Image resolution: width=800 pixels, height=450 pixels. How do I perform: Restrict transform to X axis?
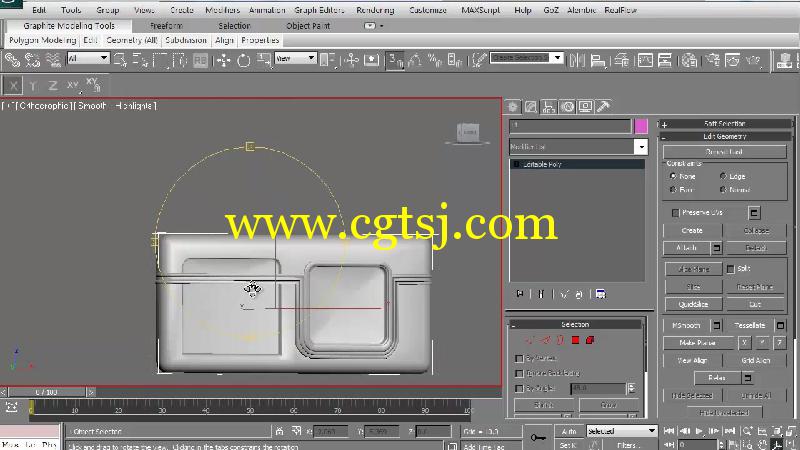pyautogui.click(x=13, y=86)
